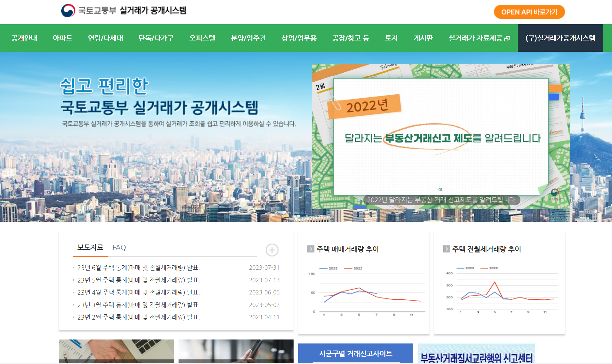Click arrow icon next to 주택 전월세거래량 추이
Screen dimensions: 612x364
tap(447, 249)
